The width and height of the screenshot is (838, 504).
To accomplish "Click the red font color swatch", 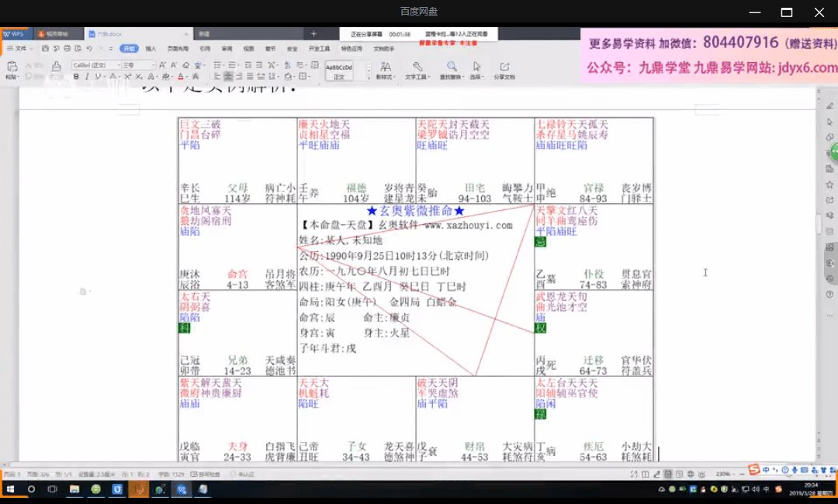I will (180, 77).
